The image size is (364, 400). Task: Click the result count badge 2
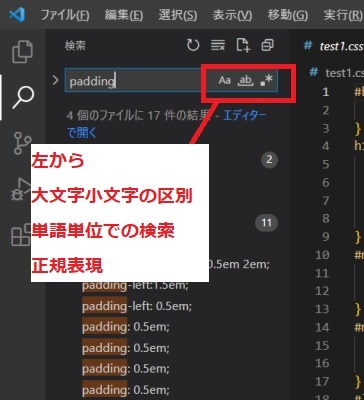pos(269,160)
